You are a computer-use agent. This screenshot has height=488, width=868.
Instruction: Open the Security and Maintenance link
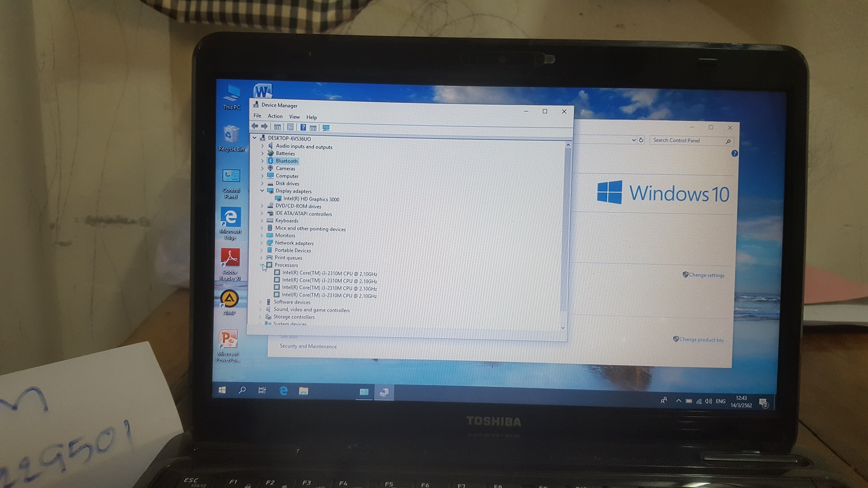308,346
